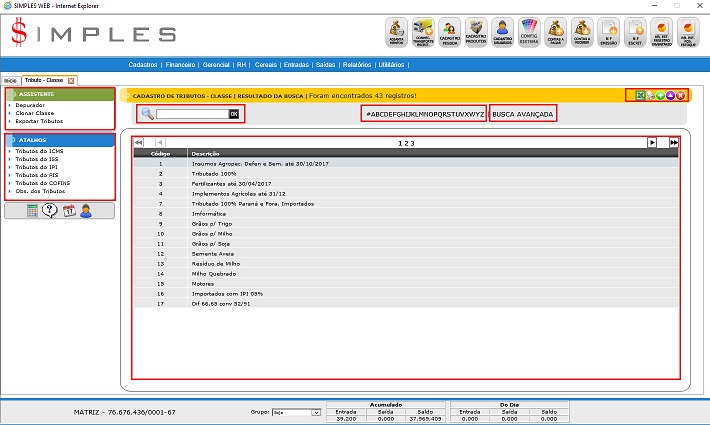Click the help question mark icon

click(50, 211)
